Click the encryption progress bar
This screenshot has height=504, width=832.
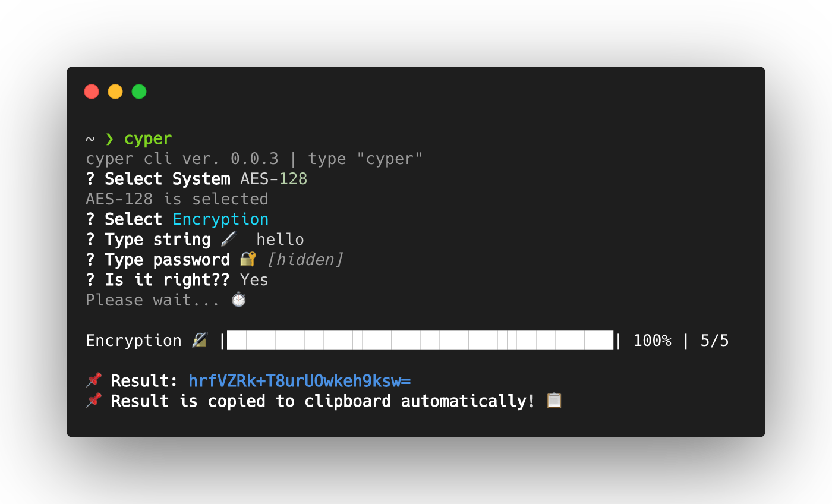tap(420, 341)
